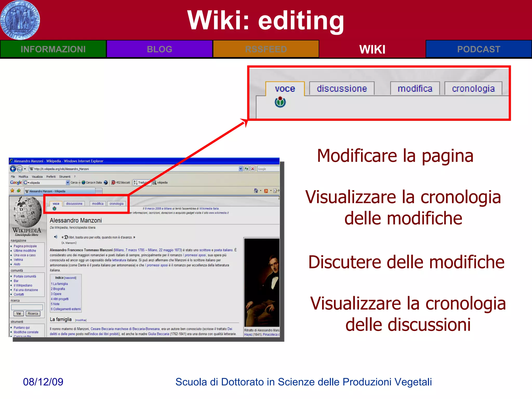Open the Google toolbar search box dropdown arrow
The height and width of the screenshot is (399, 532).
(x=68, y=182)
